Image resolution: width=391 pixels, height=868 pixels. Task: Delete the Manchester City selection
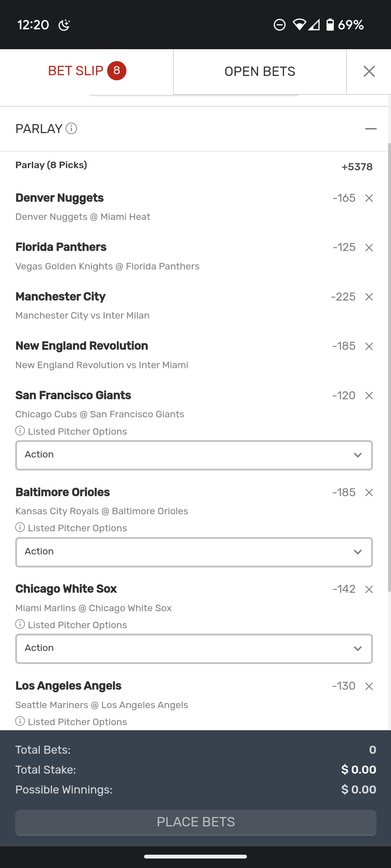pos(369,297)
